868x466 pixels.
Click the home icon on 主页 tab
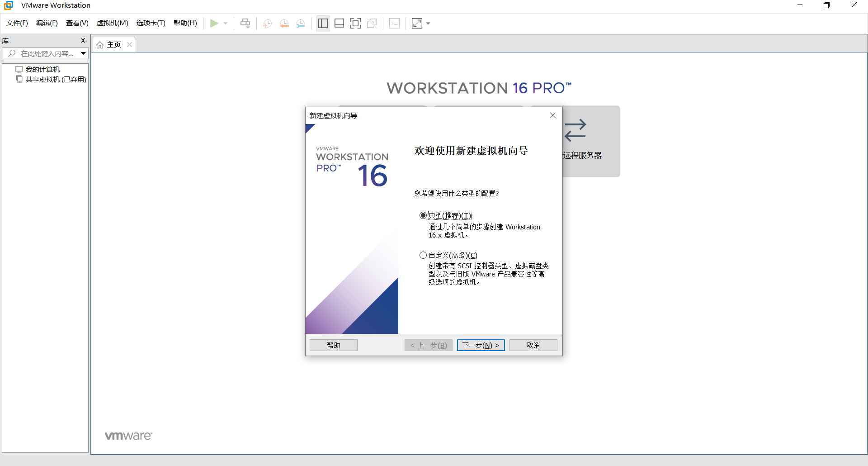pyautogui.click(x=100, y=45)
